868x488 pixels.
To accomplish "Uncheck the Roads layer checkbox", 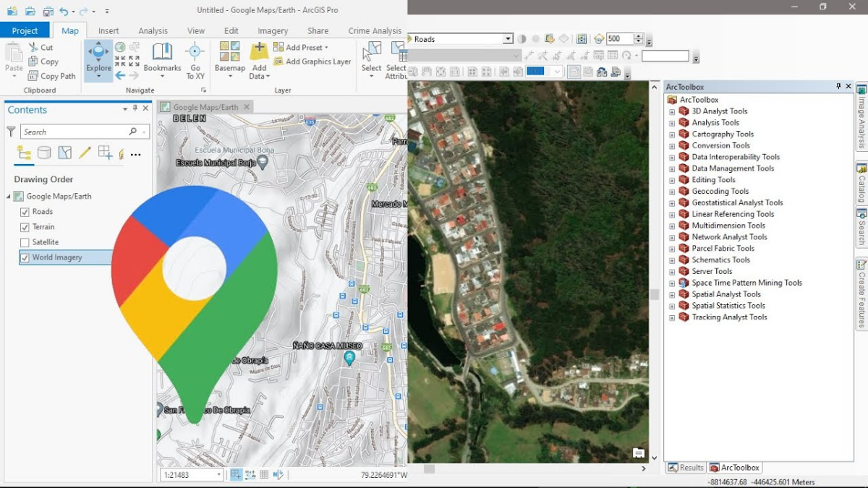I will pos(25,212).
